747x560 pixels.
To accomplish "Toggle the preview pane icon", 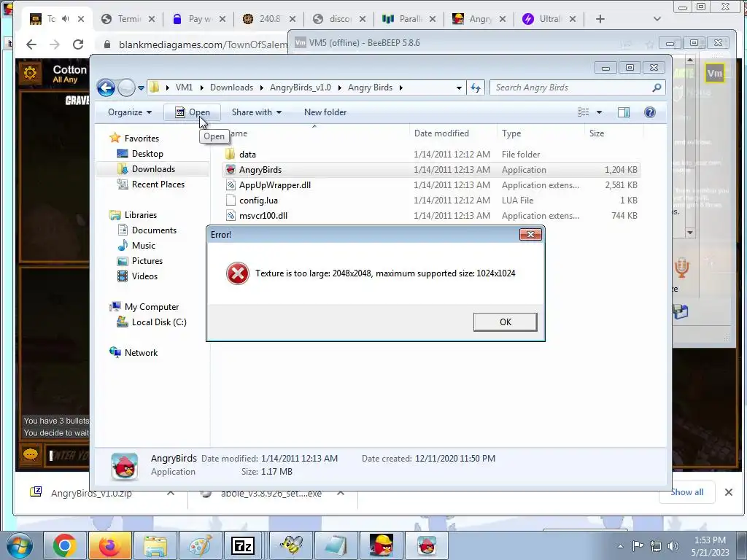I will pyautogui.click(x=624, y=112).
